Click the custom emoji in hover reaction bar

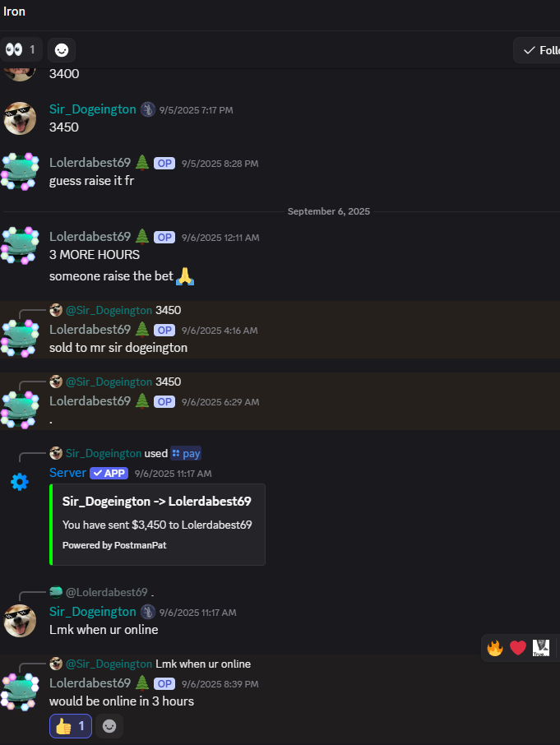click(x=541, y=648)
